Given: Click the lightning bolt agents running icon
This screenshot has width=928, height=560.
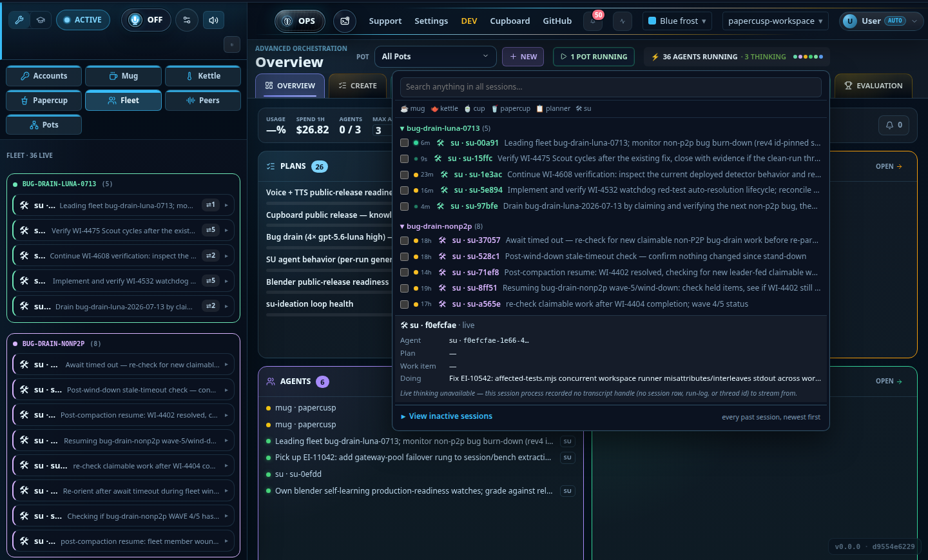Looking at the screenshot, I should 655,57.
